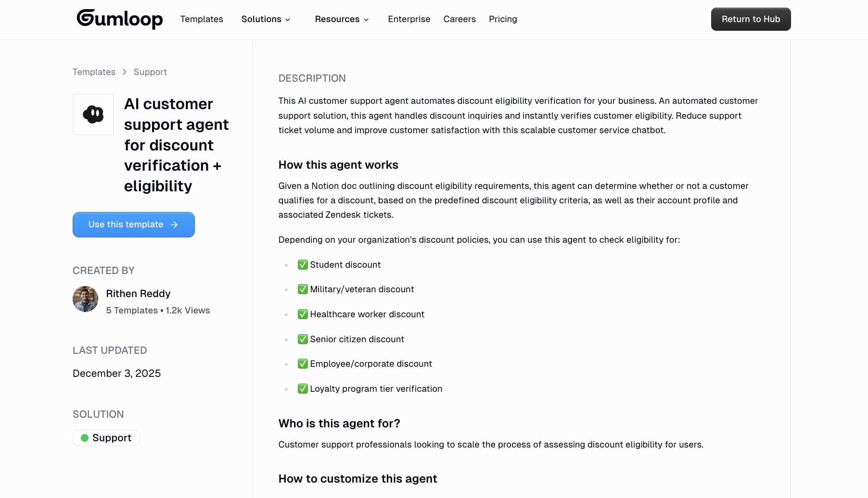Viewport: 868px width, 498px height.
Task: Click the Use this template button
Action: point(133,224)
